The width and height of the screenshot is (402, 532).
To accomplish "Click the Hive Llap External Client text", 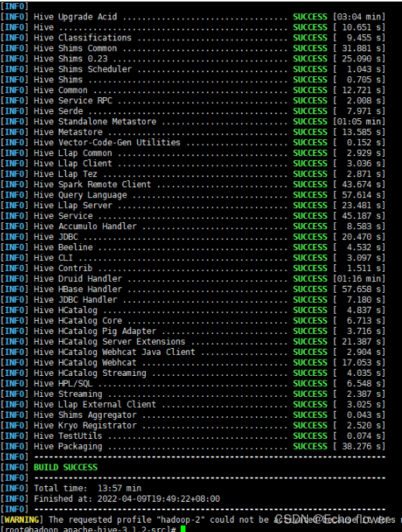I will point(95,405).
